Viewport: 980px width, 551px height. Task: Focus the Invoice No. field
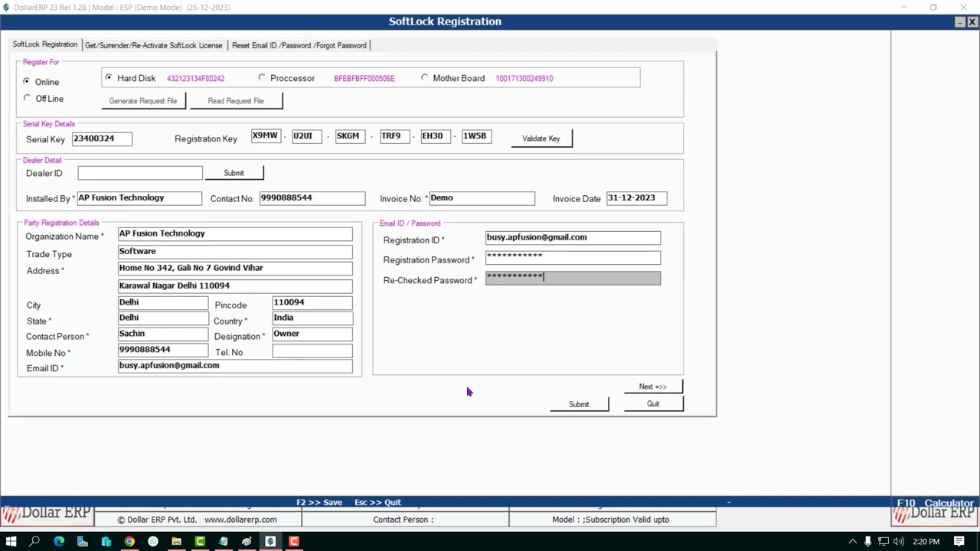click(482, 198)
